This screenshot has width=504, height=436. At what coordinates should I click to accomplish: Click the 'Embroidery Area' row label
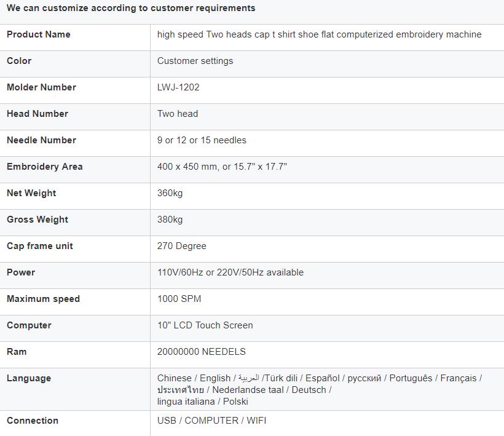click(x=45, y=167)
